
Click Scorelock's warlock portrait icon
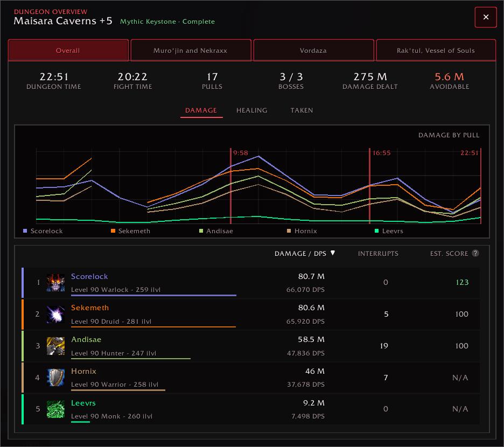coord(55,283)
